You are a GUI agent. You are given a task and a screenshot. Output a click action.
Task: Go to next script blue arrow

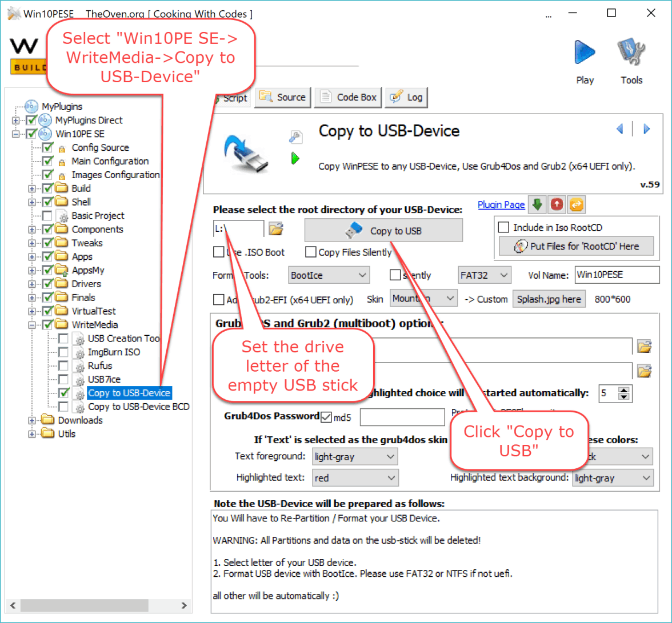pos(647,129)
